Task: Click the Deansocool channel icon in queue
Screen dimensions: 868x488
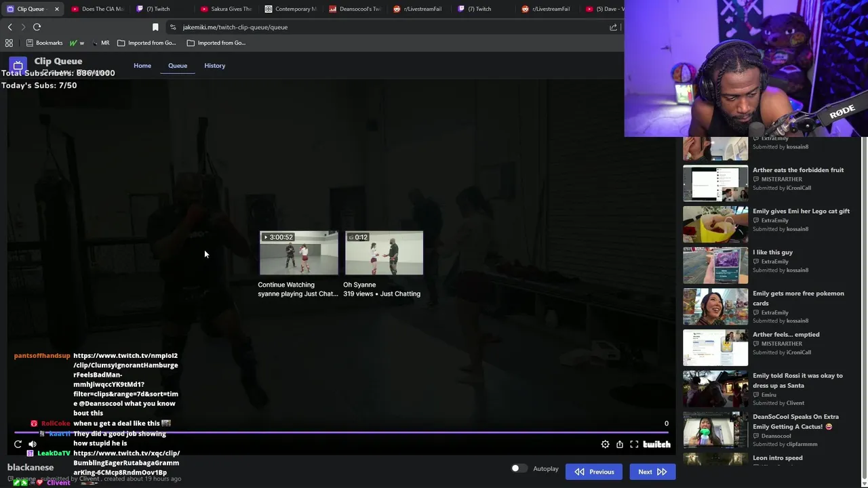Action: coord(756,436)
